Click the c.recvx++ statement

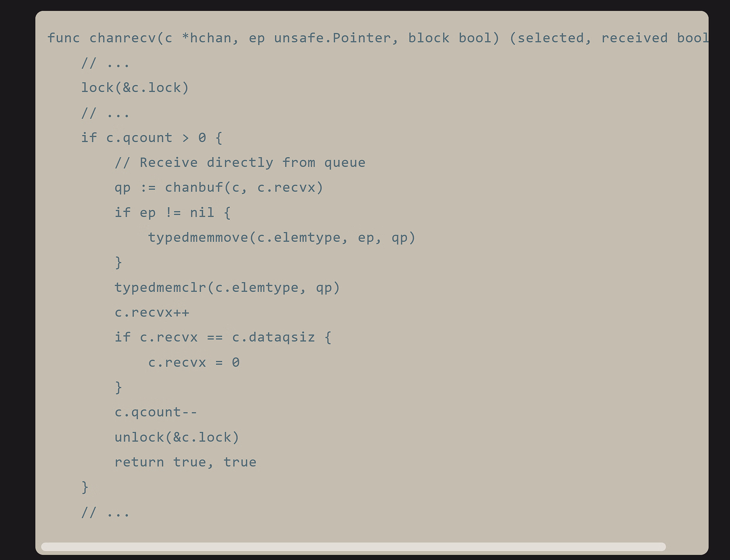pos(152,312)
